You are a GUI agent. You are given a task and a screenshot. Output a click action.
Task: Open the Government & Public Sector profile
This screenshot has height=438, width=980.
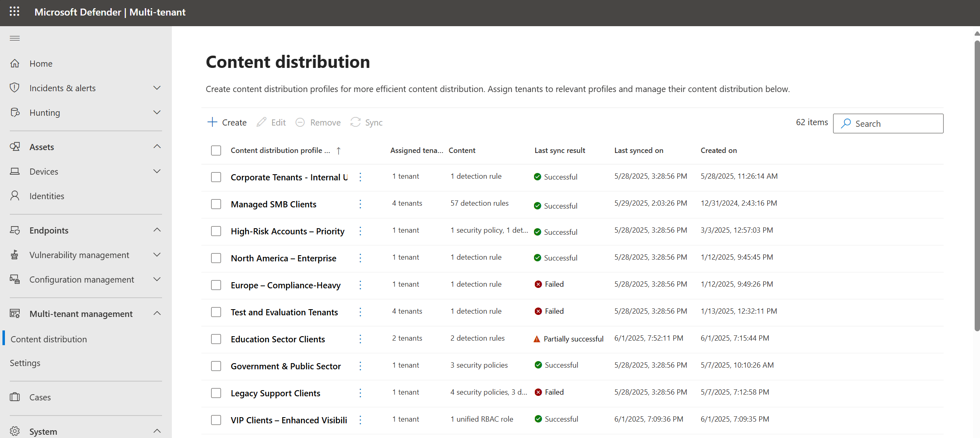click(x=286, y=366)
